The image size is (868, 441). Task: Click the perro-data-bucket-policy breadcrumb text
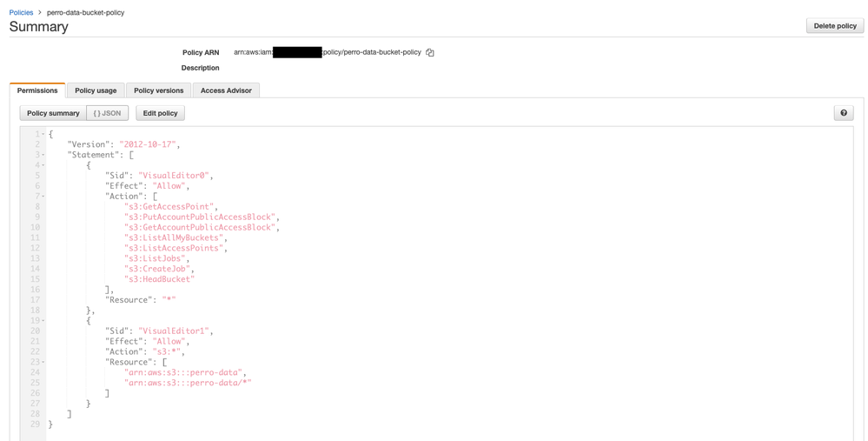tap(85, 12)
